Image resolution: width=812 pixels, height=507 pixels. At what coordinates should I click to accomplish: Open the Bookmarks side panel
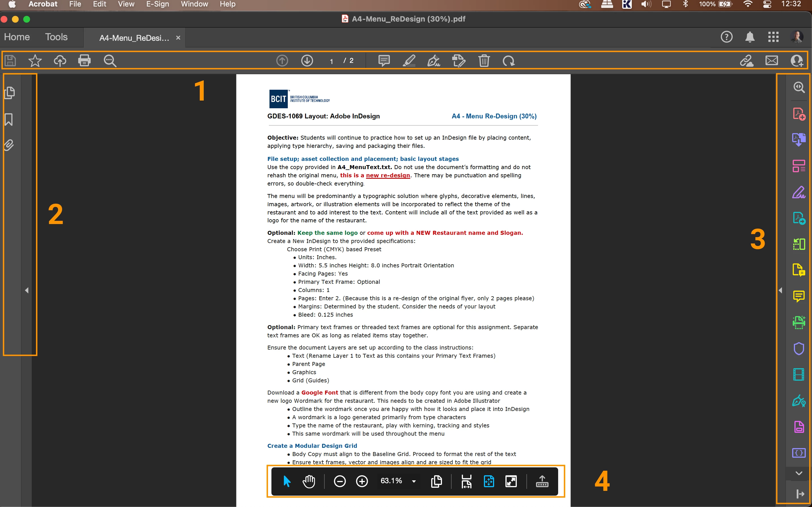coord(9,119)
